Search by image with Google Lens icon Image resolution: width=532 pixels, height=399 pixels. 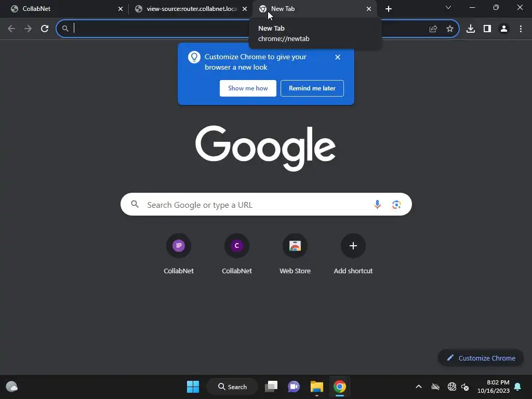(396, 205)
